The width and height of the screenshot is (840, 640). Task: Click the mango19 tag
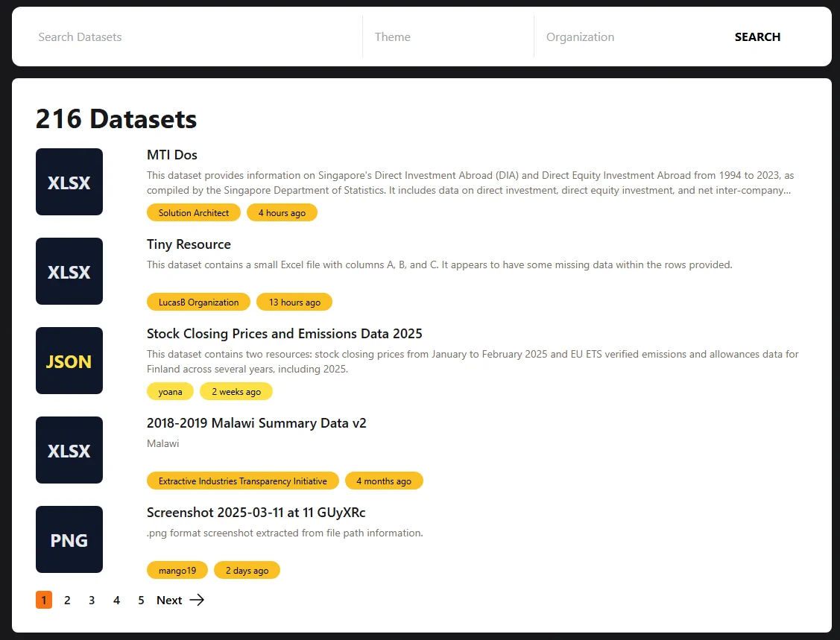[177, 571]
